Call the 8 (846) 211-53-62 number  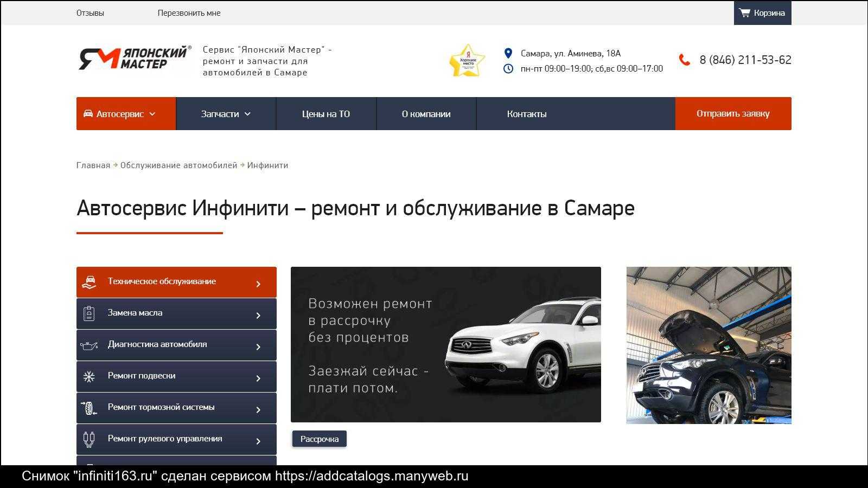[x=745, y=60]
